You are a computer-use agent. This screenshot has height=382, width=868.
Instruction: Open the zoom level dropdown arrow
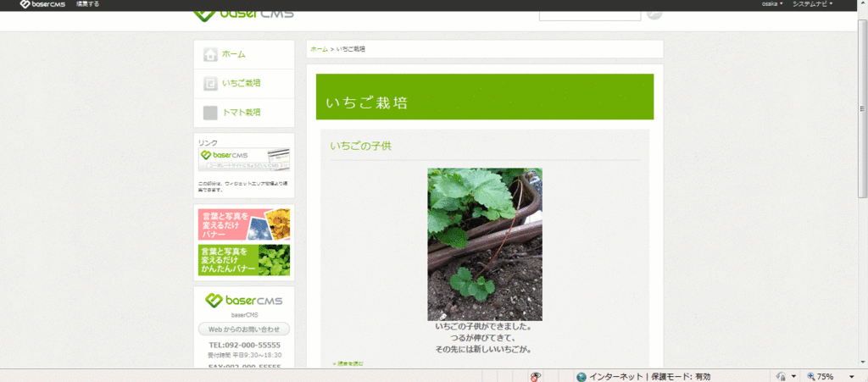849,377
